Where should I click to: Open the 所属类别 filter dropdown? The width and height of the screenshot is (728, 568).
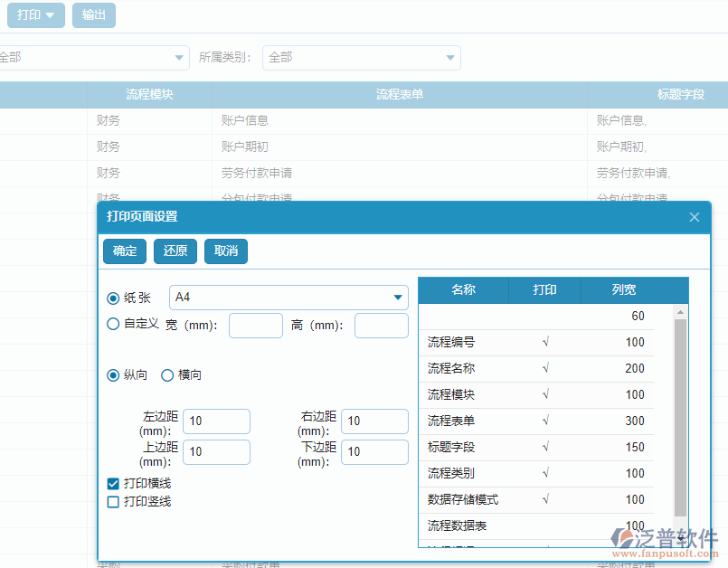coord(362,57)
